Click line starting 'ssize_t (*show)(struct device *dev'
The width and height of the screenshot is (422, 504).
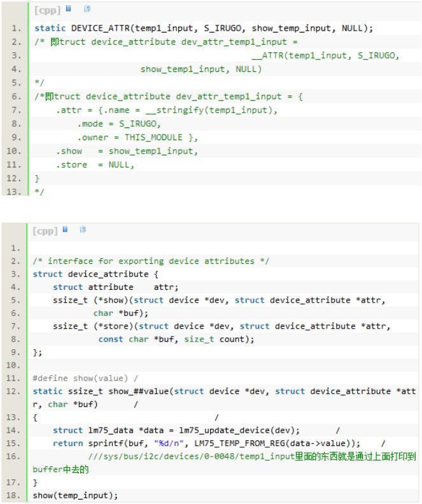[x=219, y=300]
